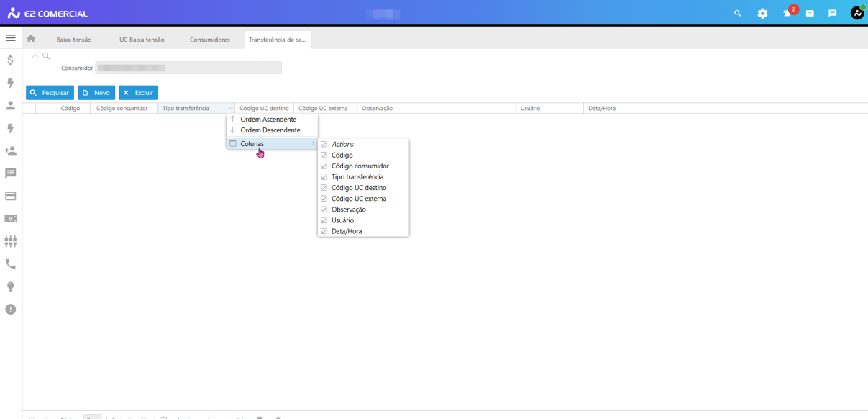Viewport: 868px width, 419px height.
Task: Click the Consumidor input field
Action: click(188, 68)
